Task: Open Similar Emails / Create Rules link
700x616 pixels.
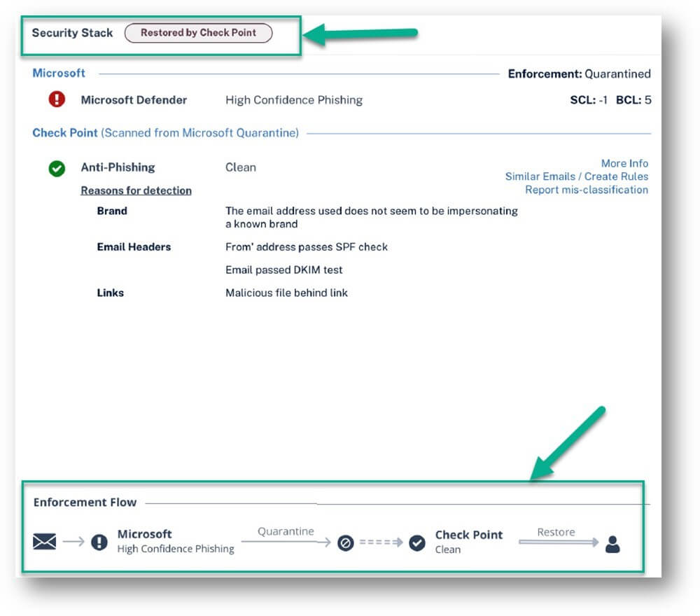Action: (x=576, y=176)
